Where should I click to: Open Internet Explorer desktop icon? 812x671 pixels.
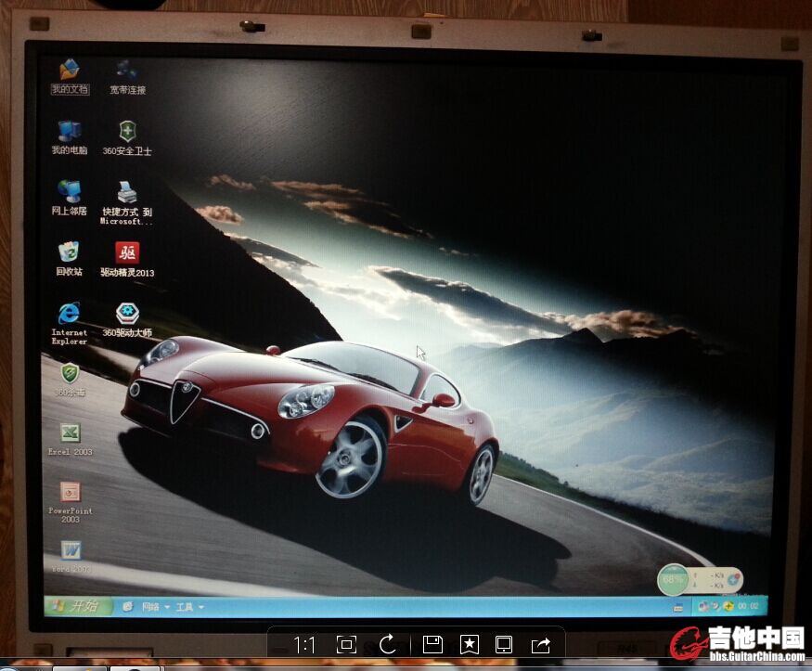click(69, 316)
